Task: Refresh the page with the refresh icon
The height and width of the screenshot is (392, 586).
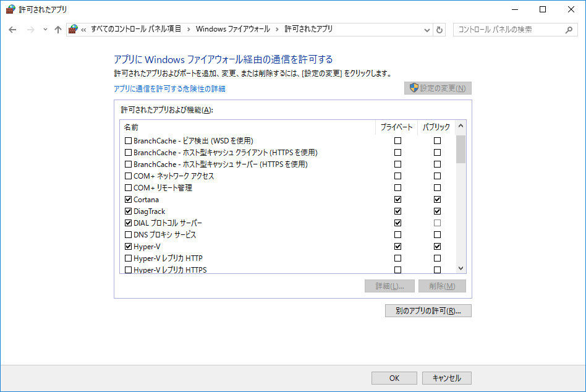Action: pos(439,30)
